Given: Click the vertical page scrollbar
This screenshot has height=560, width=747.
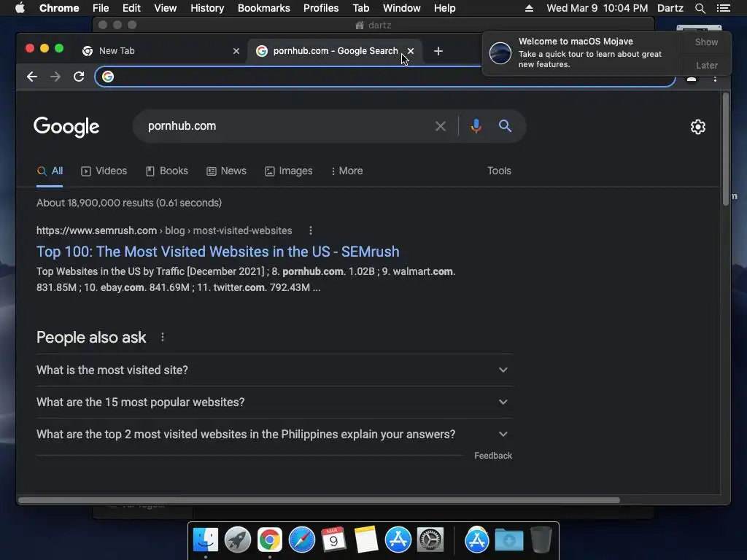Looking at the screenshot, I should click(x=726, y=149).
